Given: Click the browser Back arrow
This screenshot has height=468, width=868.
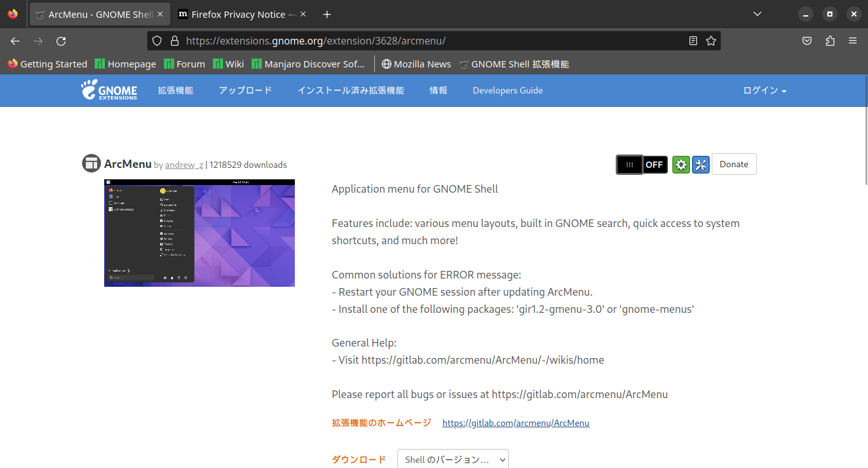Looking at the screenshot, I should pyautogui.click(x=15, y=41).
